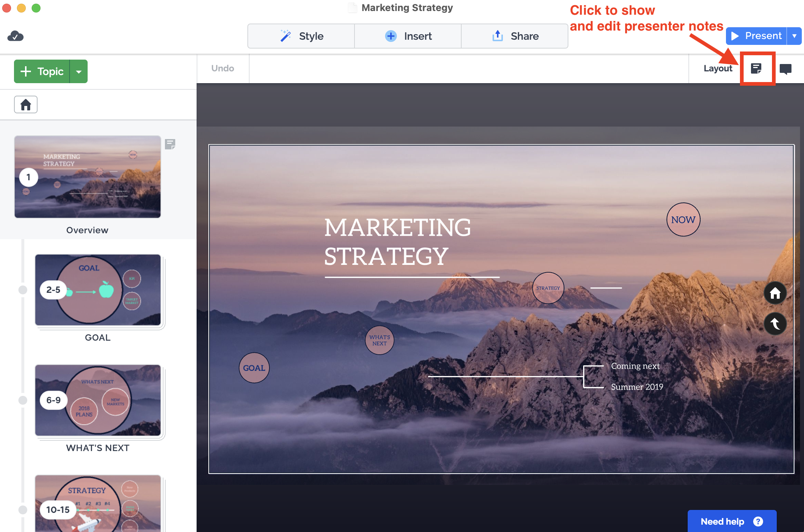Click the back arrow circle on canvas
The height and width of the screenshot is (532, 804).
click(x=775, y=323)
